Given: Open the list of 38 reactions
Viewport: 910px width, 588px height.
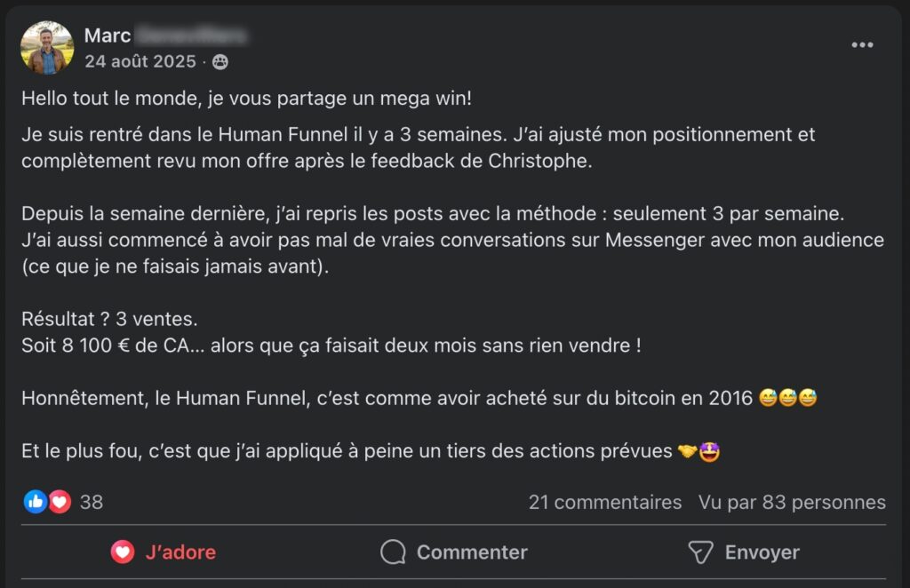Looking at the screenshot, I should click(x=92, y=502).
